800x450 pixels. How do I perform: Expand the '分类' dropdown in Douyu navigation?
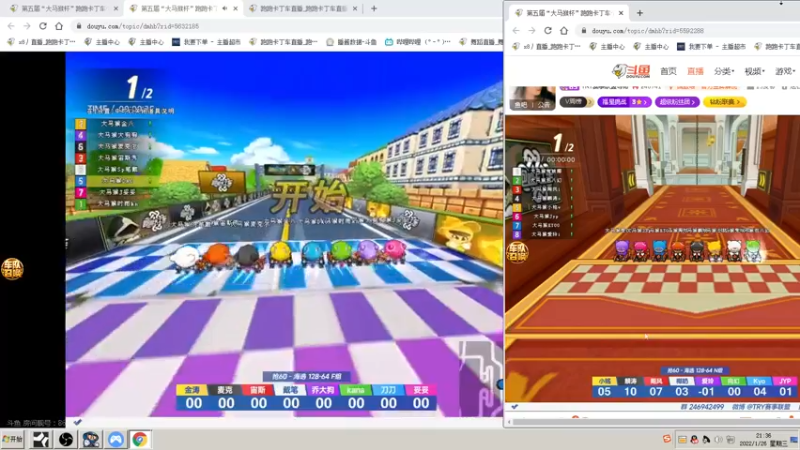[x=724, y=71]
